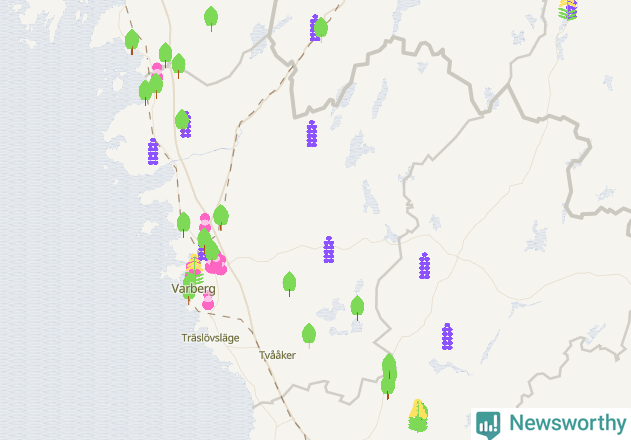
Task: Click tree icon just above the northern pink flower
Action: (165, 55)
